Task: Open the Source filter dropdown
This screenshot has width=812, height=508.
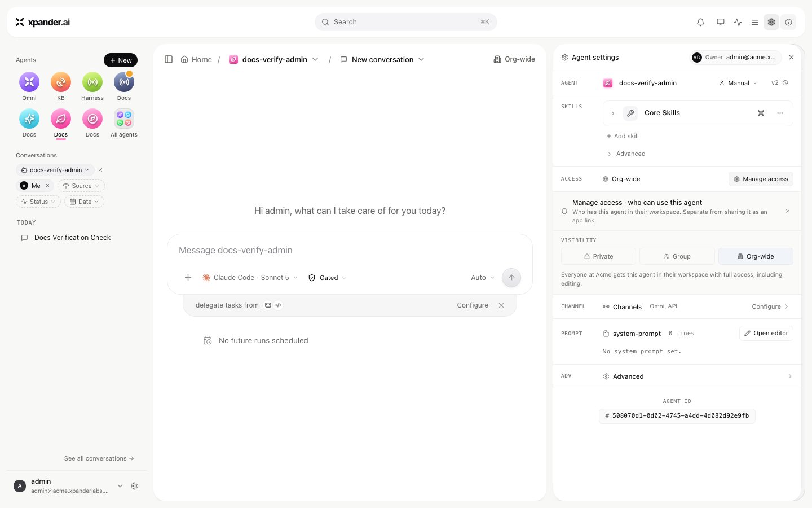Action: point(81,186)
